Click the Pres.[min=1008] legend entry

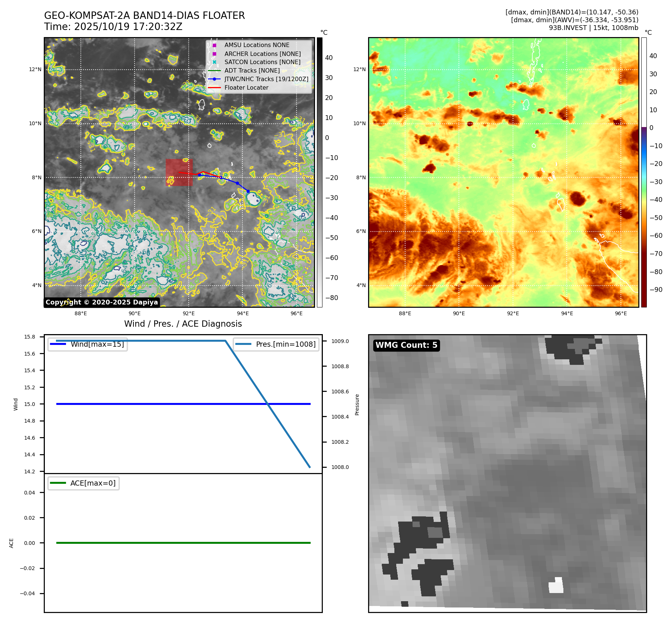coord(276,344)
